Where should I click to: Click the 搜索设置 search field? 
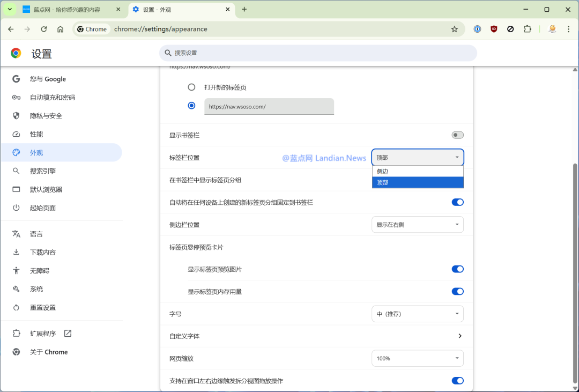click(316, 53)
